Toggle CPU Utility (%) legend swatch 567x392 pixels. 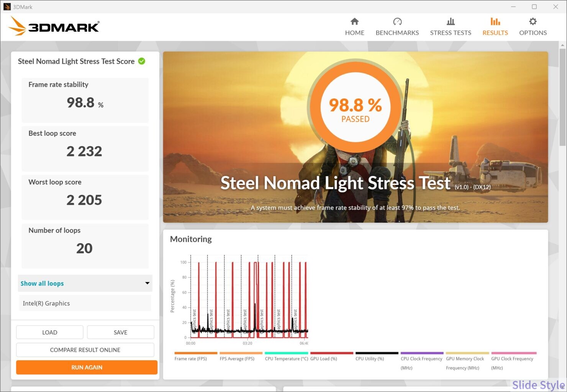coord(377,353)
